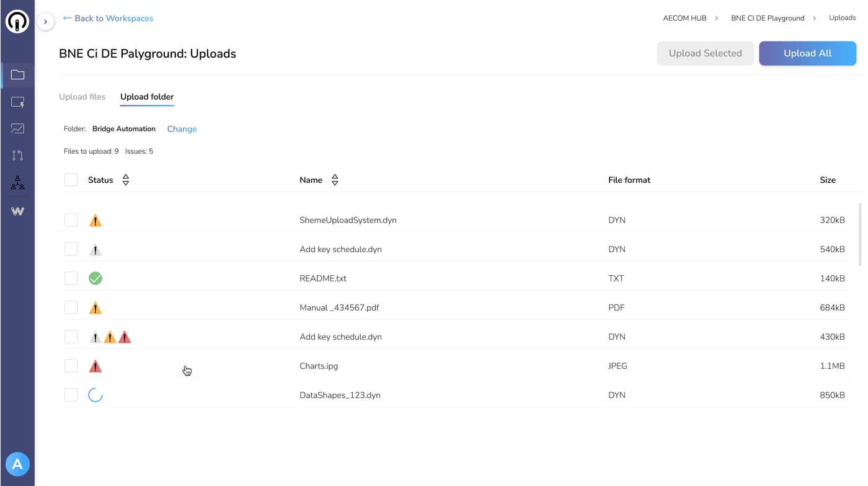Image resolution: width=868 pixels, height=486 pixels.
Task: Check the box for README.txt
Action: (x=71, y=278)
